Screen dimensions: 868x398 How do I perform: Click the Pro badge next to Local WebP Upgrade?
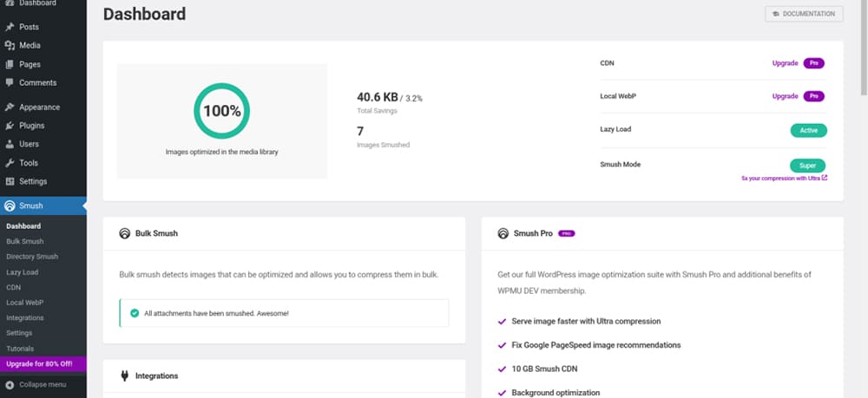[x=814, y=97]
